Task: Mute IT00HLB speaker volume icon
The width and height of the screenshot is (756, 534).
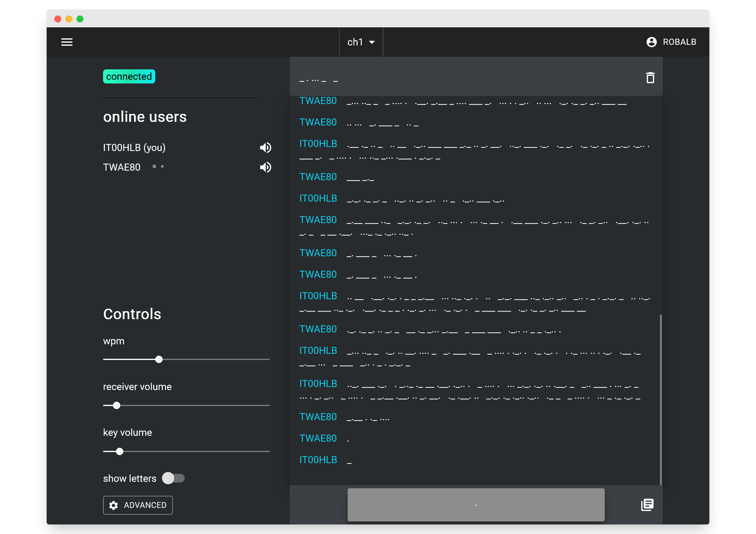Action: click(x=265, y=148)
